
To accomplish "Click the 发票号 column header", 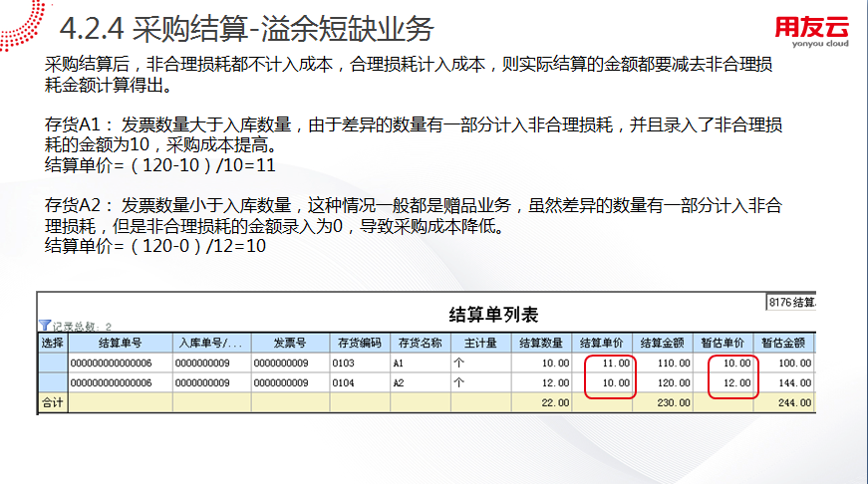I will point(290,343).
